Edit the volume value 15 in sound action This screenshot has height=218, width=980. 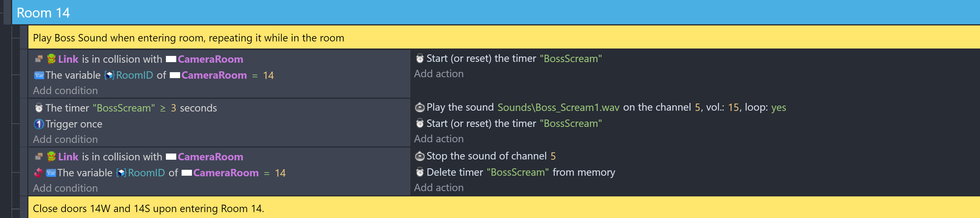733,107
